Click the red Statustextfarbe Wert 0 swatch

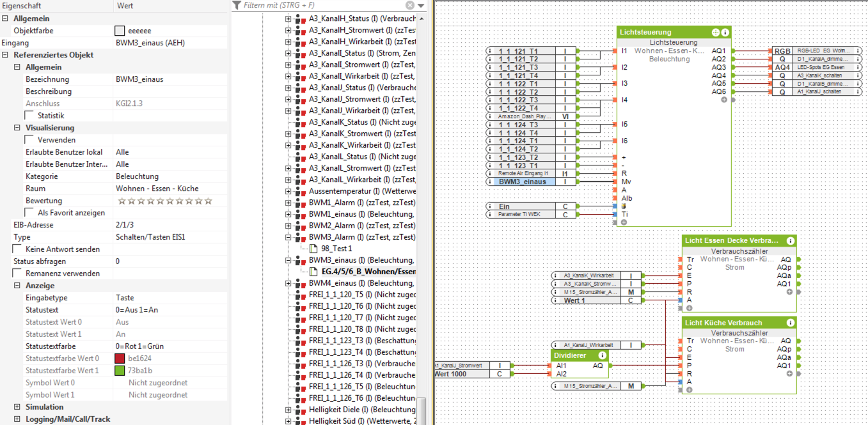click(x=120, y=359)
